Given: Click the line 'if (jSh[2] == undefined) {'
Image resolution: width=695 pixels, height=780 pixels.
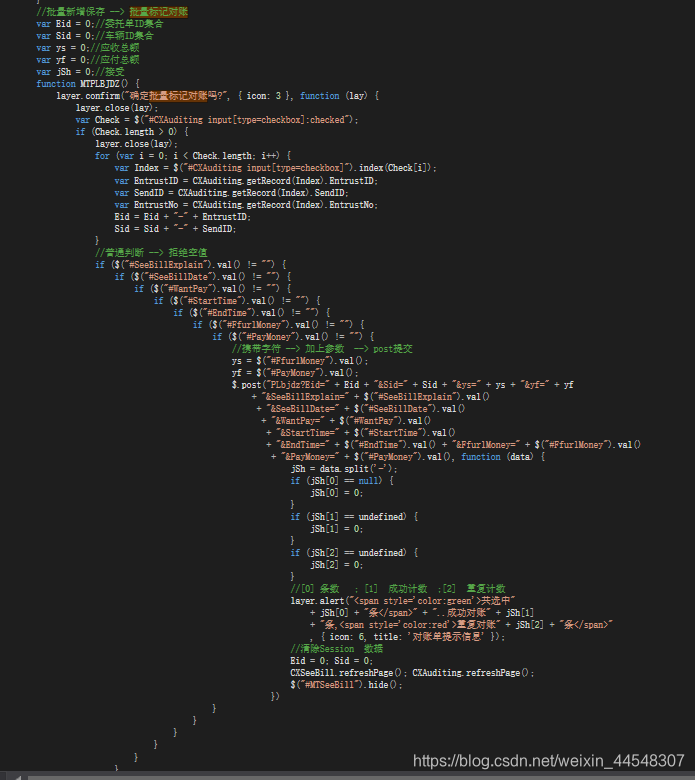Looking at the screenshot, I should pyautogui.click(x=354, y=552).
